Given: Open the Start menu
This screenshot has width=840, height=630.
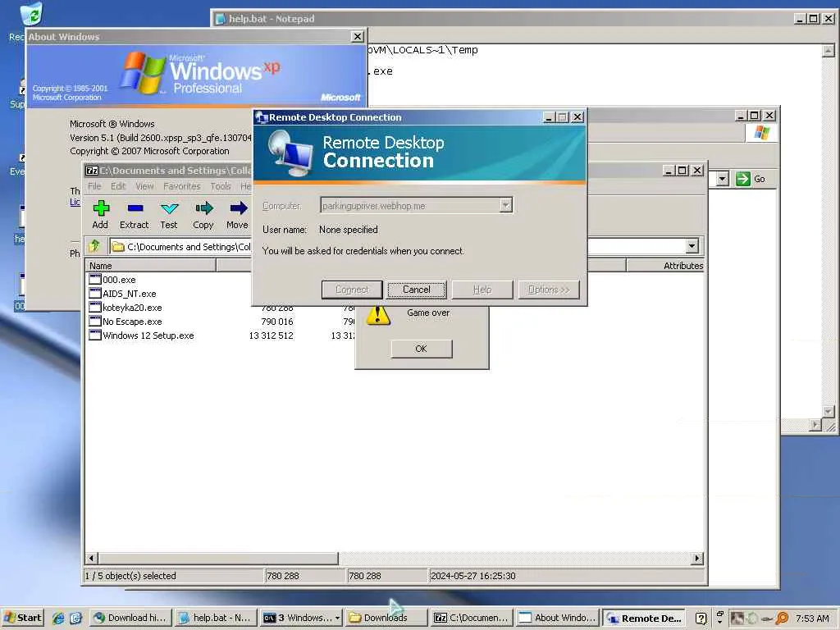Looking at the screenshot, I should pyautogui.click(x=23, y=618).
